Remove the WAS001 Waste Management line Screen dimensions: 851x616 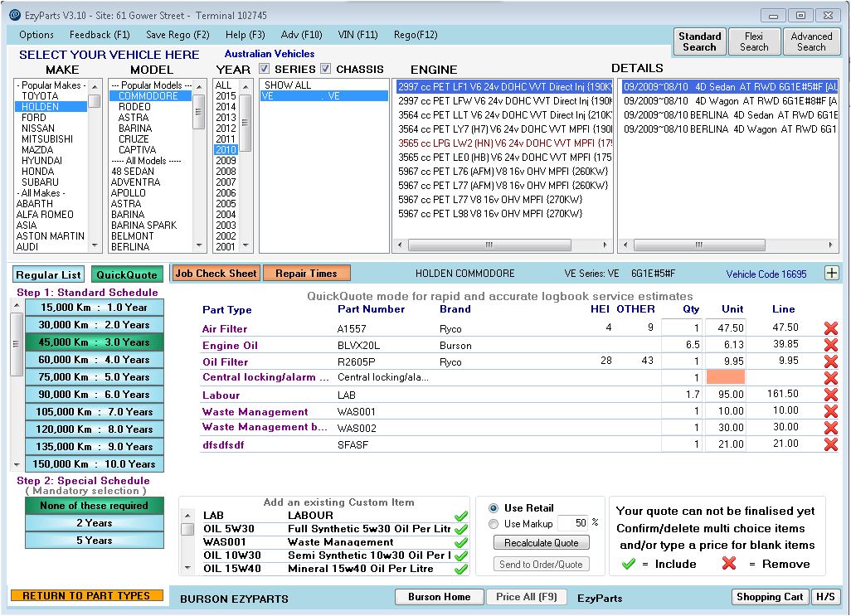pyautogui.click(x=830, y=411)
